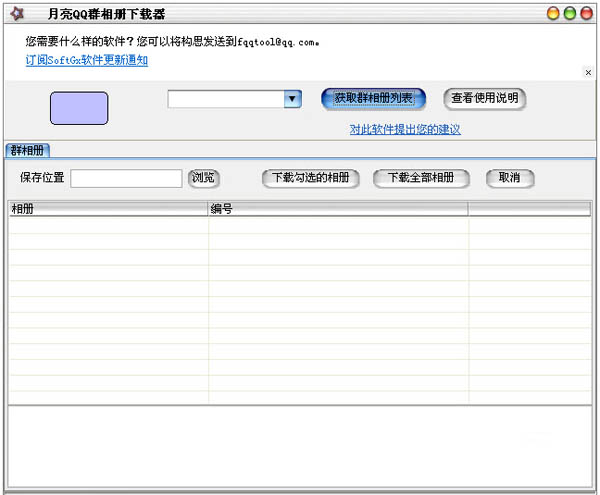The height and width of the screenshot is (495, 600).
Task: Click the app icon in title bar
Action: (x=16, y=14)
